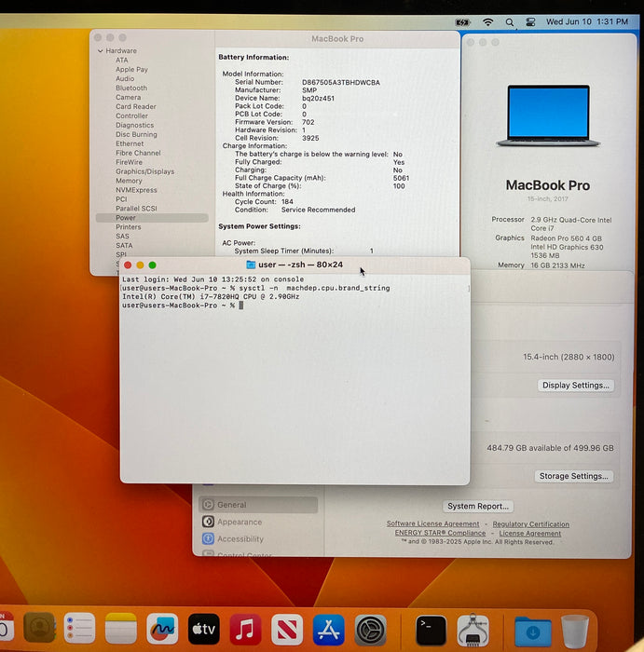Select Controller in Hardware list
The height and width of the screenshot is (652, 644).
(131, 115)
